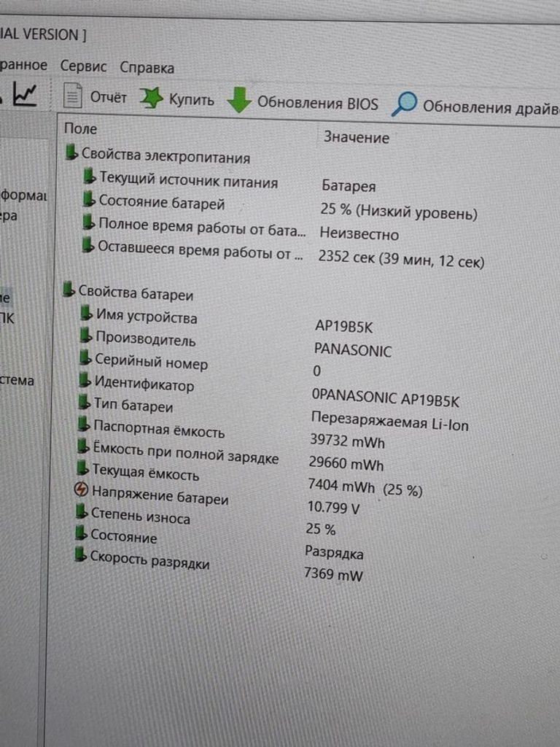Open the Сервис menu
560x747 pixels.
tap(83, 66)
